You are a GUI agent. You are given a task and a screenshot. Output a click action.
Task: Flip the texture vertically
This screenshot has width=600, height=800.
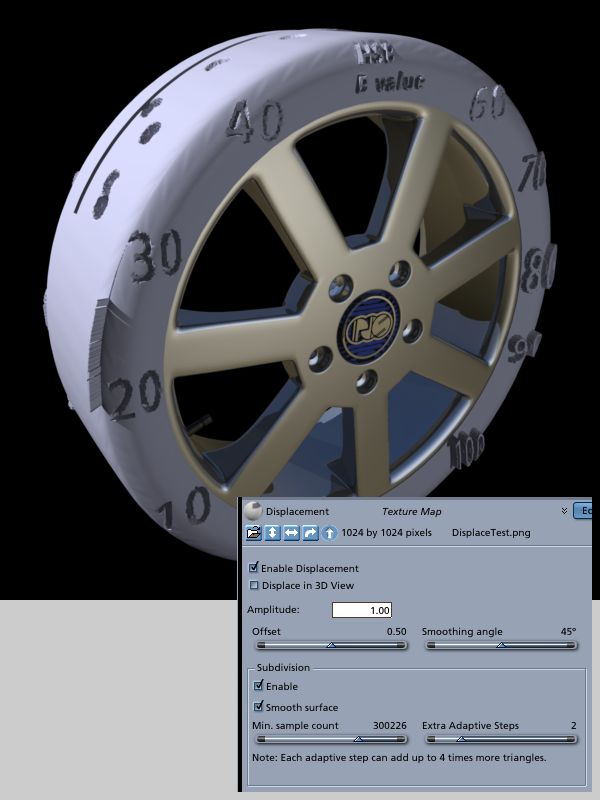(272, 533)
